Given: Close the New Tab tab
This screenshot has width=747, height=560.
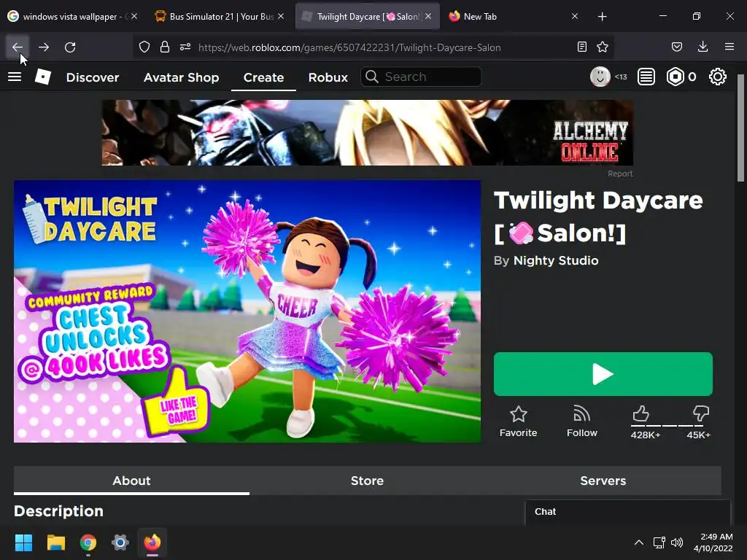Looking at the screenshot, I should click(575, 16).
